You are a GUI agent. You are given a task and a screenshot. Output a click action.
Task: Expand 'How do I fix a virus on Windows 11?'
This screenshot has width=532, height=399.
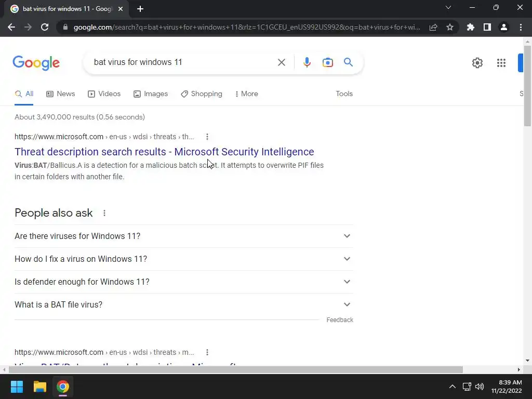pyautogui.click(x=184, y=259)
